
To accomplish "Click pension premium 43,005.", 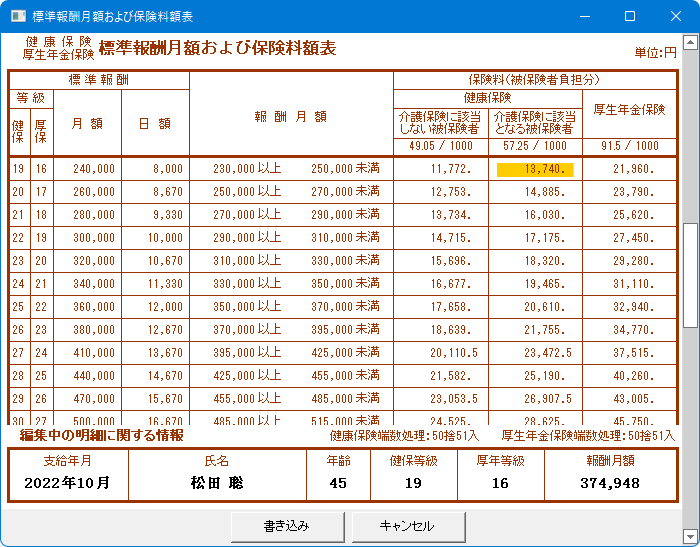I will (x=633, y=399).
